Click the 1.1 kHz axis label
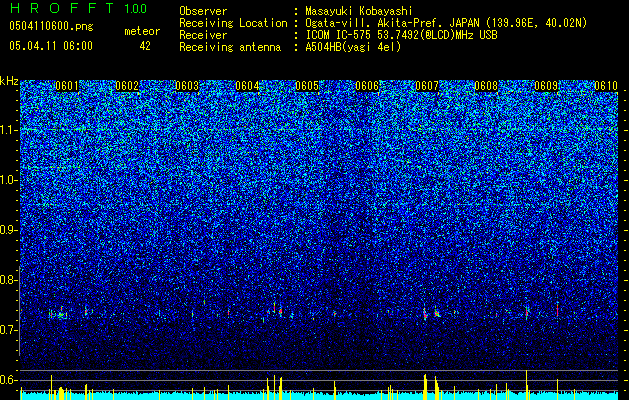Screen dimensions: 629x400 9,130
